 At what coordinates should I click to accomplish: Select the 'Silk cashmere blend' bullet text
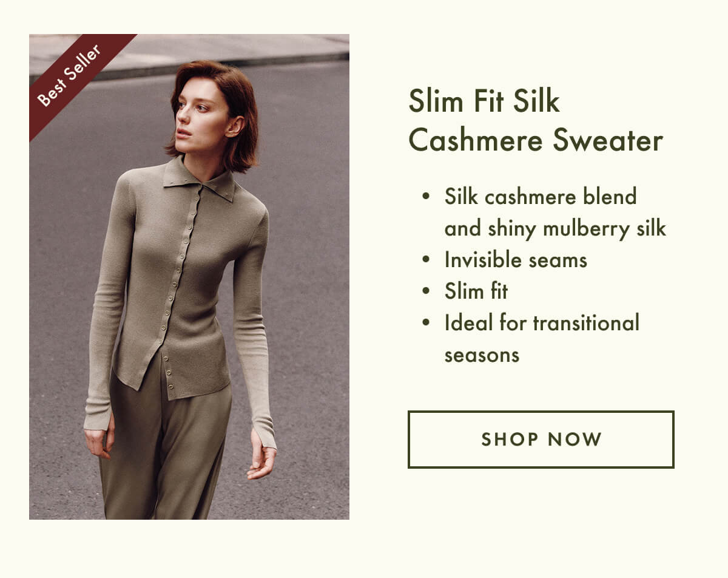(x=540, y=197)
